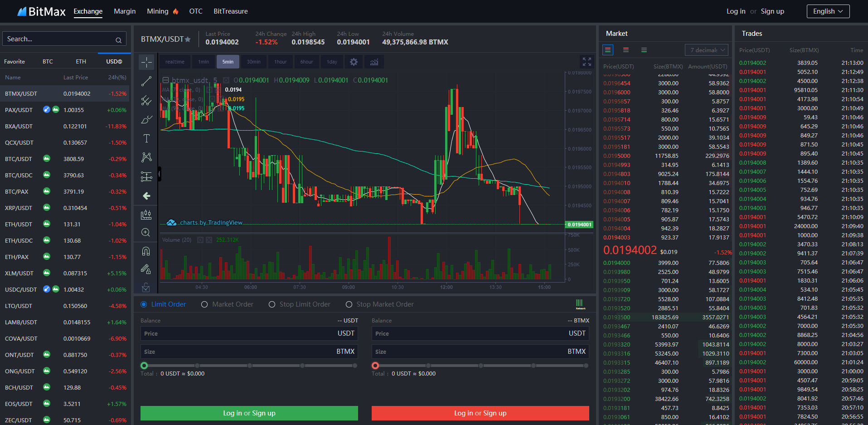Image resolution: width=868 pixels, height=425 pixels.
Task: Collapse the drawing toolbar side handle
Action: (160, 174)
